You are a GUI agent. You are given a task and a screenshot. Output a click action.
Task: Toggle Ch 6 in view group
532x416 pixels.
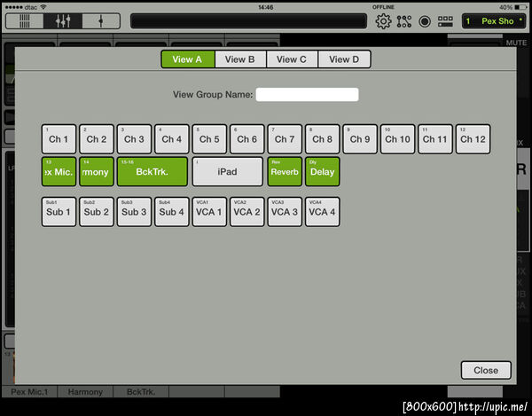pyautogui.click(x=247, y=139)
